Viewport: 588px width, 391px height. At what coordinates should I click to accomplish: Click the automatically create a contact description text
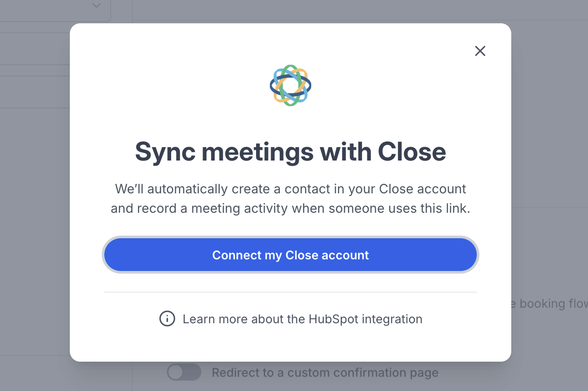coord(291,189)
